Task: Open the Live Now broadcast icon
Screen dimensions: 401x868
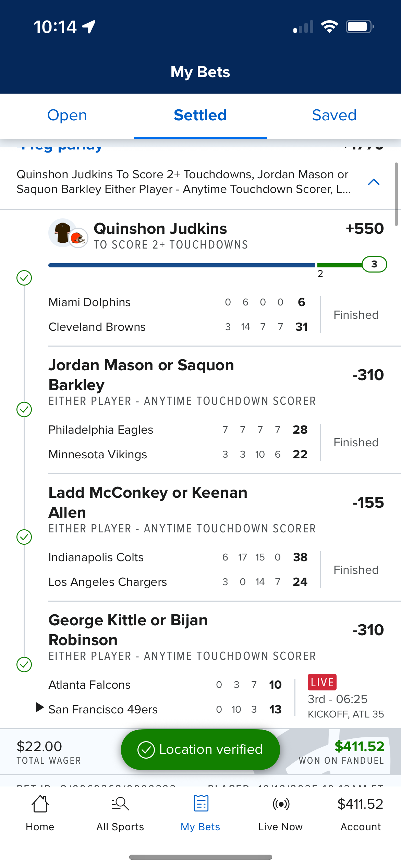Action: (281, 804)
